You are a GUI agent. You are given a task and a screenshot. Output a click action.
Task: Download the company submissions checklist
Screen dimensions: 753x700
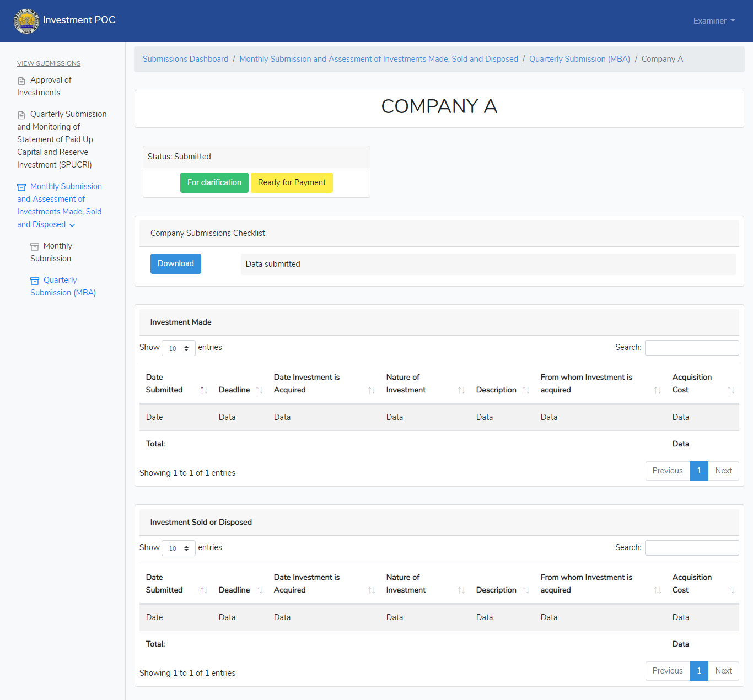(176, 263)
